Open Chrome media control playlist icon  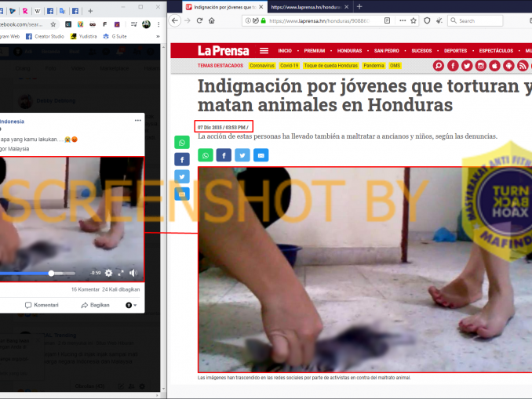point(133,24)
